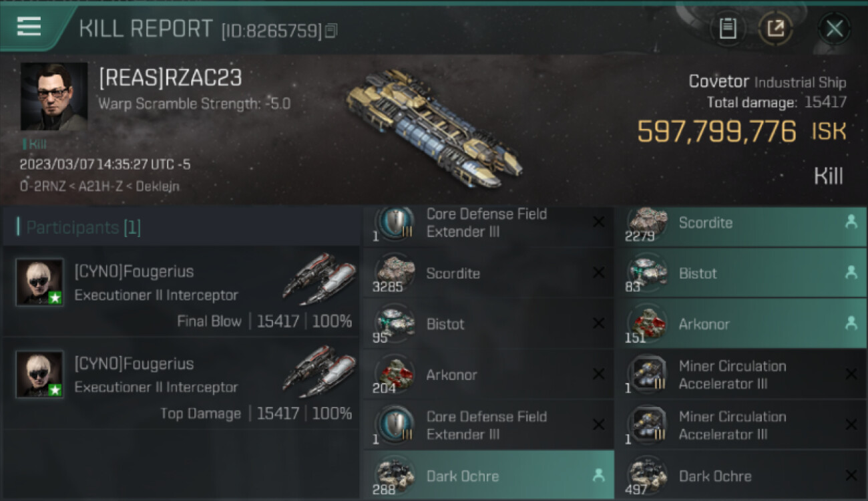The width and height of the screenshot is (868, 501).
Task: Select the Bistot 83 dropped item row
Action: pyautogui.click(x=740, y=273)
